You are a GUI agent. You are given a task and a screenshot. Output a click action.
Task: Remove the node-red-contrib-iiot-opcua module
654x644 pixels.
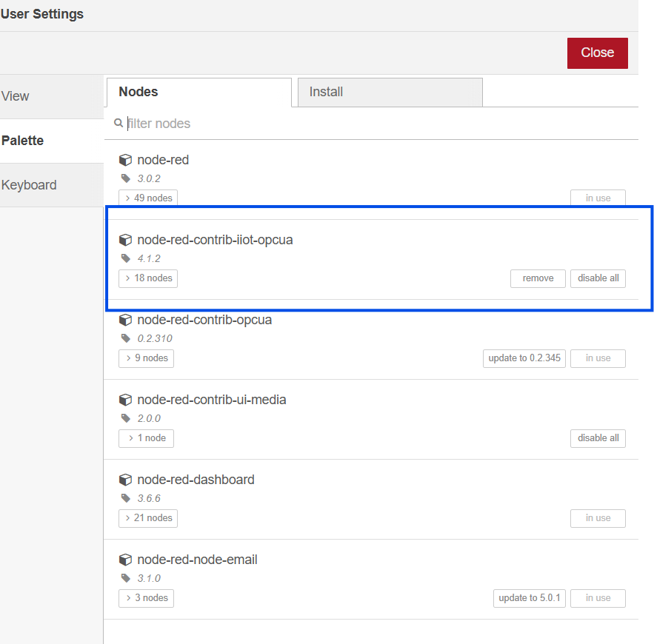[538, 278]
